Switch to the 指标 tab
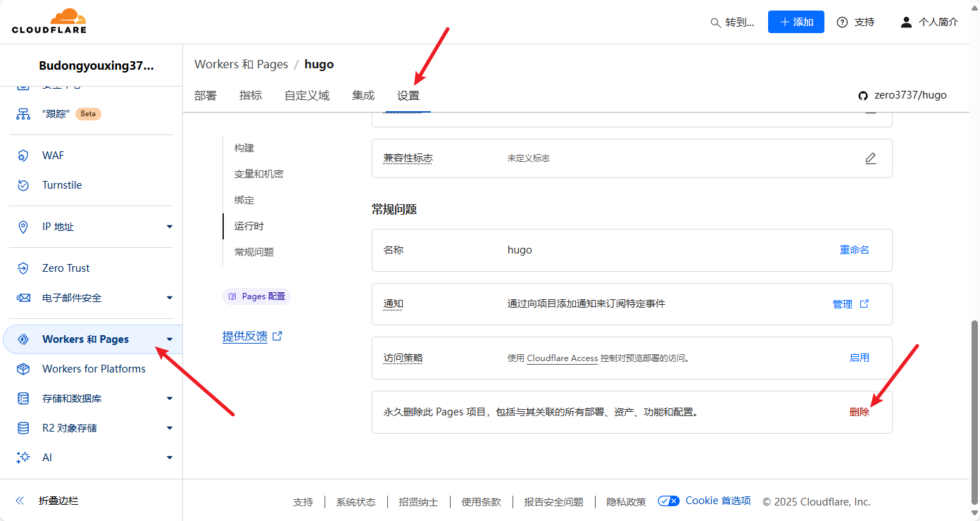This screenshot has width=980, height=521. (x=251, y=96)
